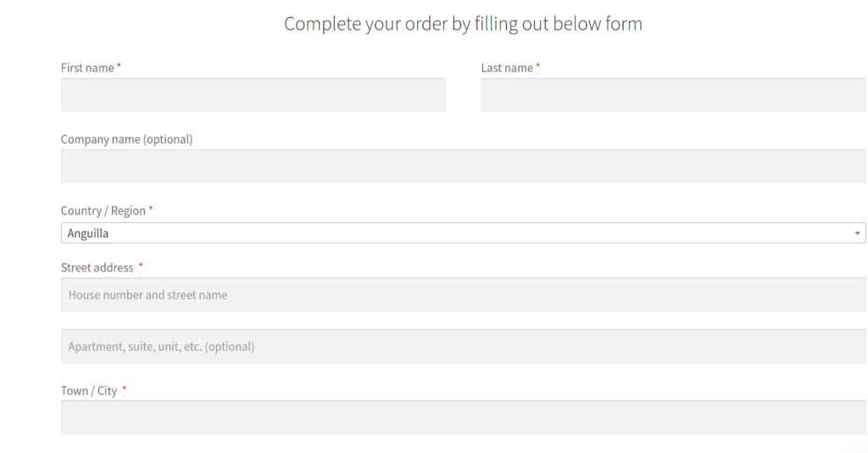This screenshot has height=453, width=868.
Task: Click the Last name input field
Action: (x=673, y=95)
